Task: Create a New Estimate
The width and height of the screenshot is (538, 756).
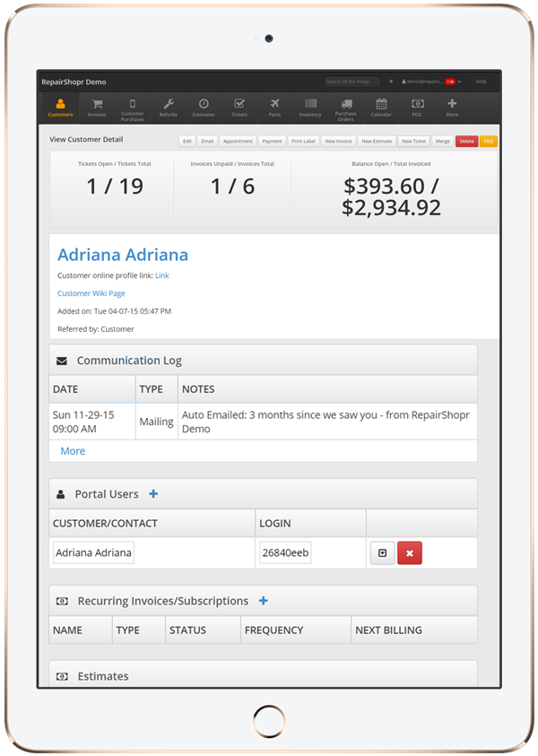Action: (377, 142)
